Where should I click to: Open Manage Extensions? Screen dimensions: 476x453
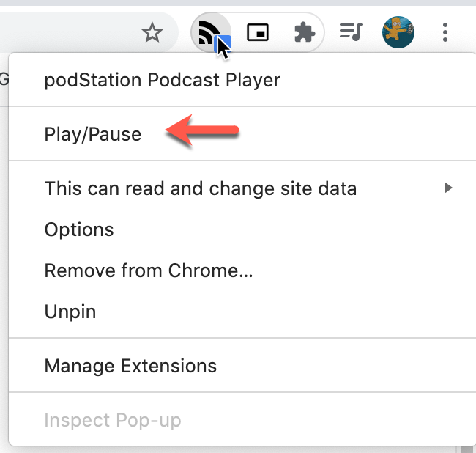click(x=242, y=366)
